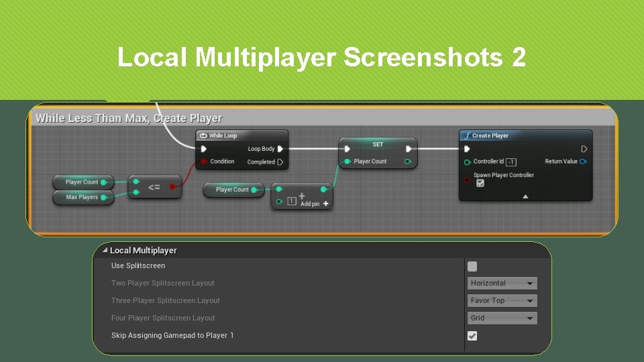
Task: Collapse the Create Player node advanced arrow
Action: click(525, 196)
